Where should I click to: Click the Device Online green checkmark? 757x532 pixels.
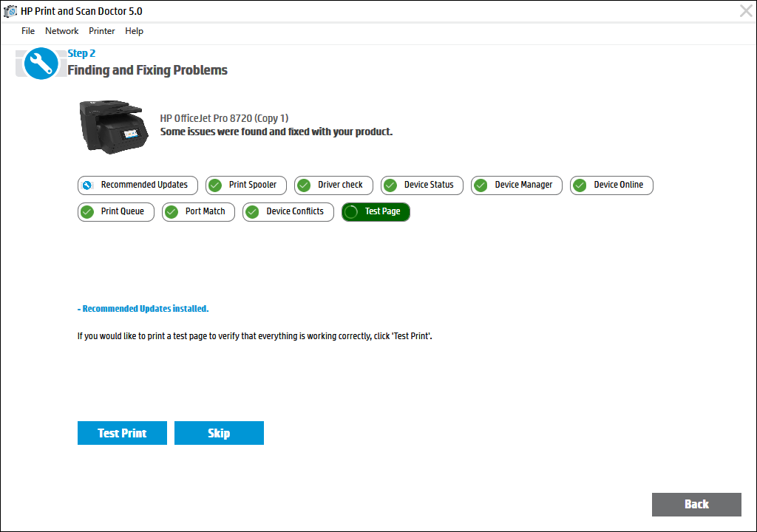coord(580,185)
